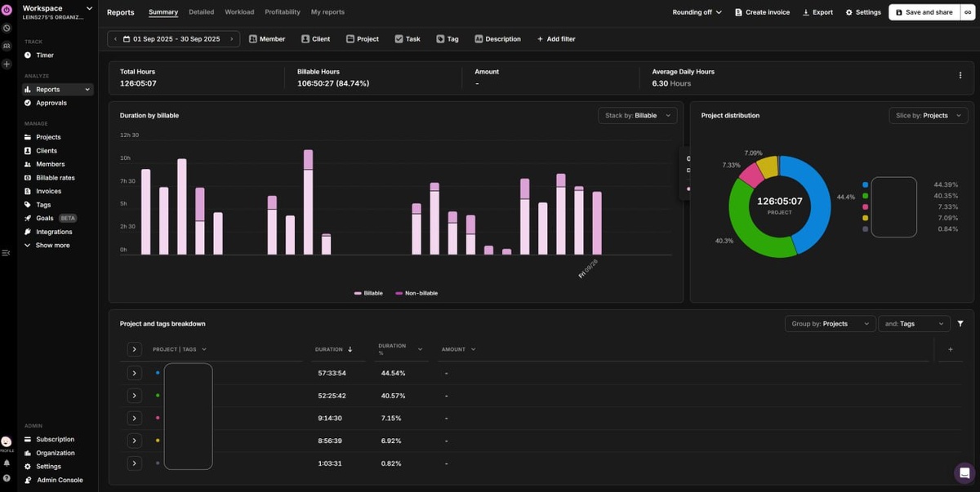
Task: Switch to the Workload tab
Action: coord(239,12)
